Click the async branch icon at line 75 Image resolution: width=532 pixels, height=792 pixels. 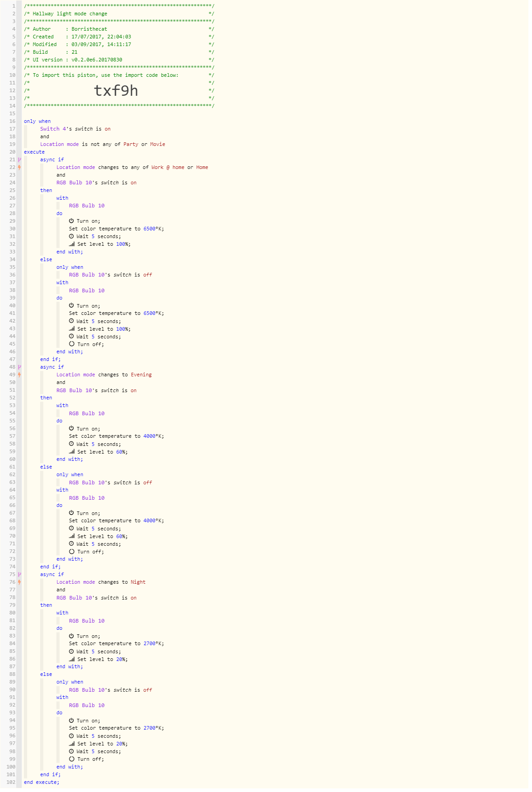click(x=19, y=574)
